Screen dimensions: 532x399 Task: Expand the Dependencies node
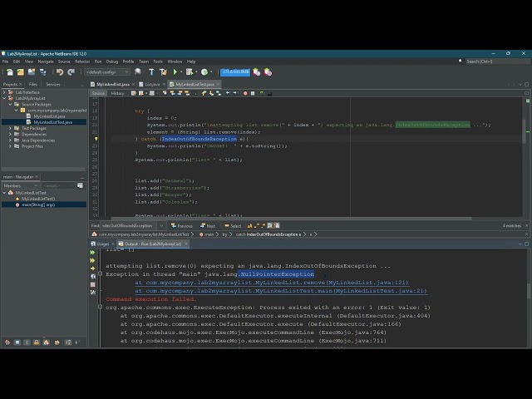pyautogui.click(x=10, y=135)
